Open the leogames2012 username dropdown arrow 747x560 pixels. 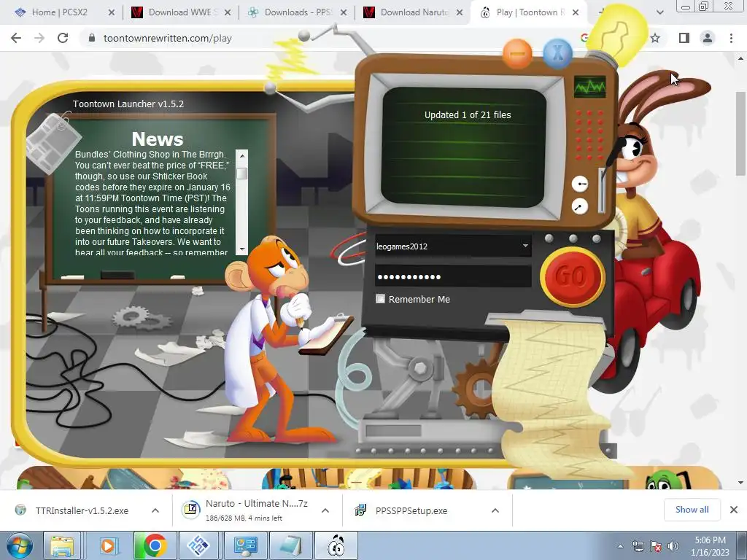[525, 246]
